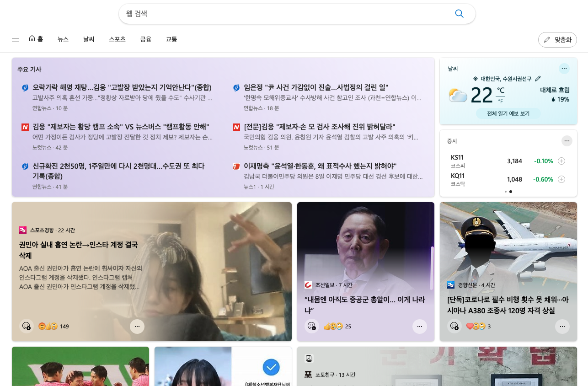This screenshot has width=588, height=386.
Task: Open more options on 권민아 article card
Action: tap(137, 326)
